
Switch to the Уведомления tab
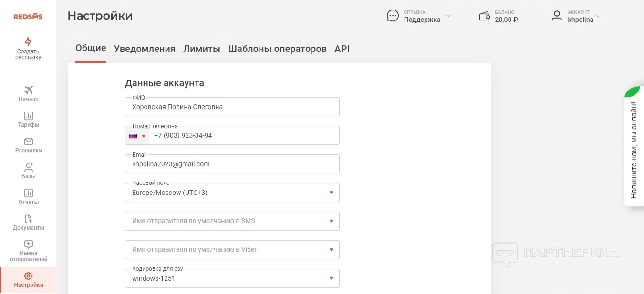click(145, 49)
